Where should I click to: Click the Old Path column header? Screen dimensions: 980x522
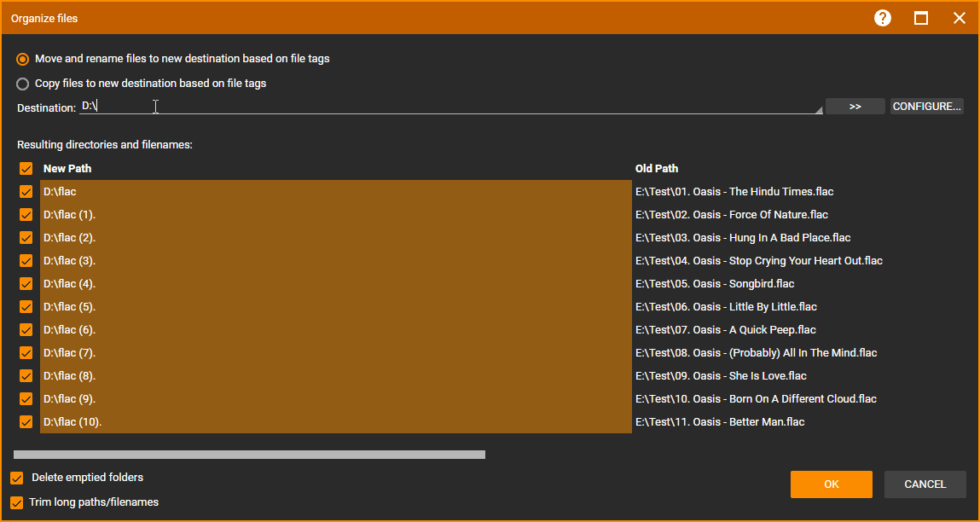[x=657, y=169]
